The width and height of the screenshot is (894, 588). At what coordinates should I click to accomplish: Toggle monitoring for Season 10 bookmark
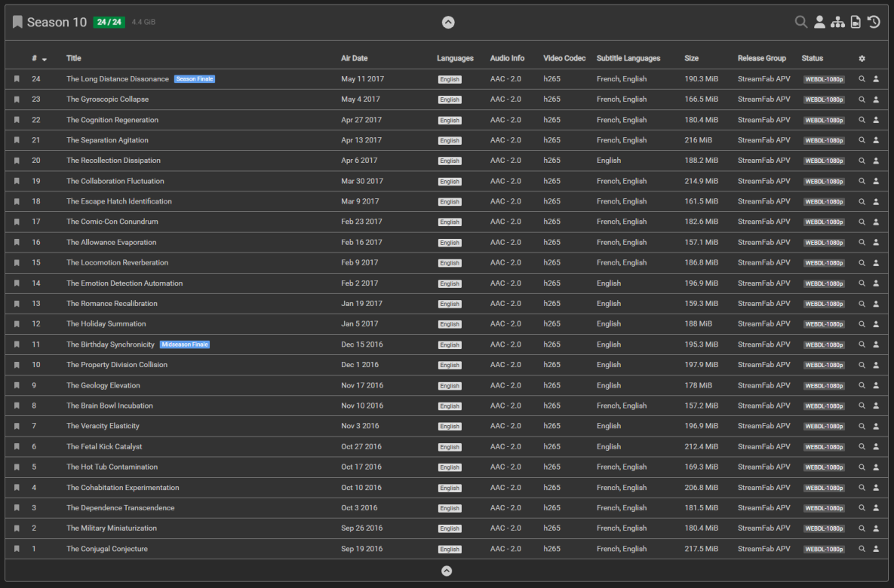[17, 22]
